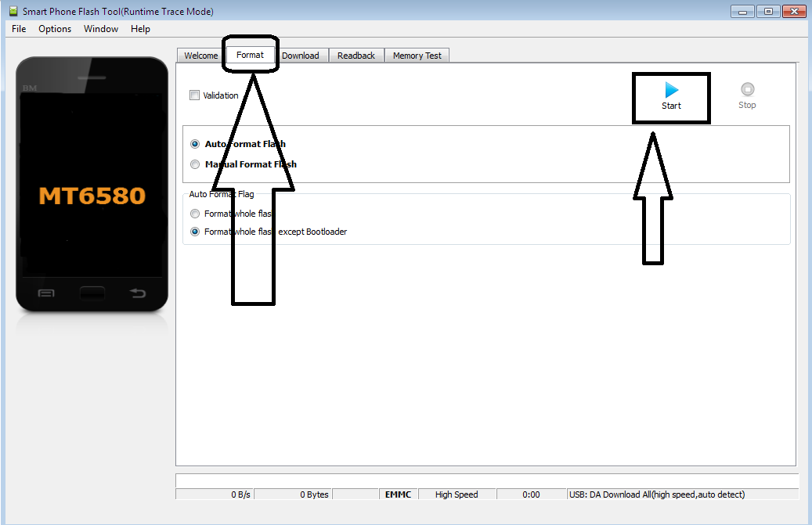Choose Format whole flash option
Image resolution: width=812 pixels, height=525 pixels.
(195, 214)
